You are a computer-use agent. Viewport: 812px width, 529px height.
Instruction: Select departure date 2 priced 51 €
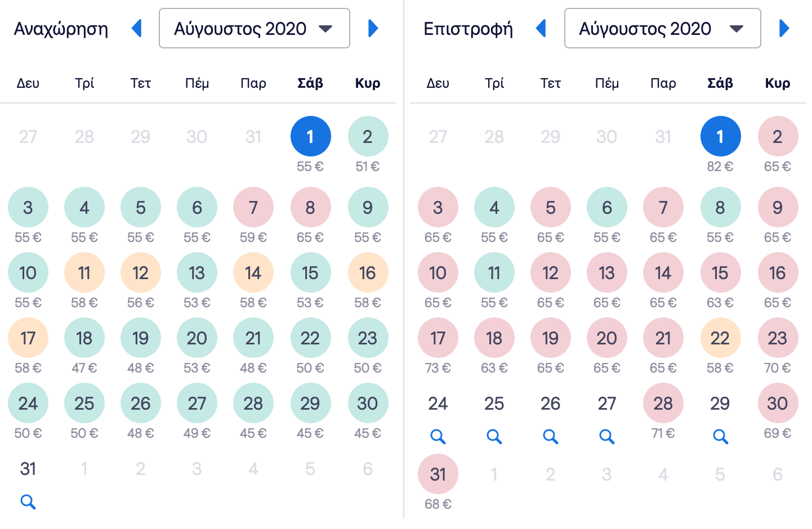tap(368, 137)
